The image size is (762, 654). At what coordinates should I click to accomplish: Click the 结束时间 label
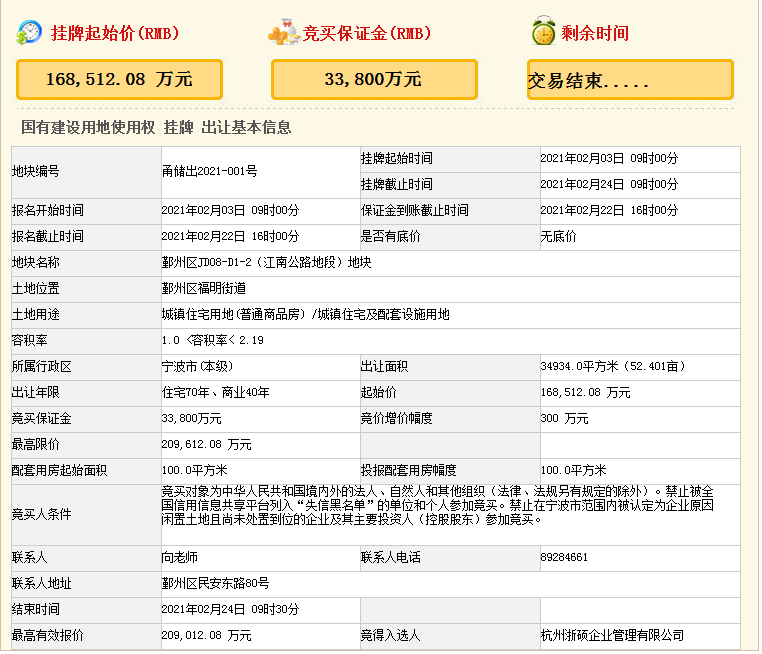pos(35,609)
